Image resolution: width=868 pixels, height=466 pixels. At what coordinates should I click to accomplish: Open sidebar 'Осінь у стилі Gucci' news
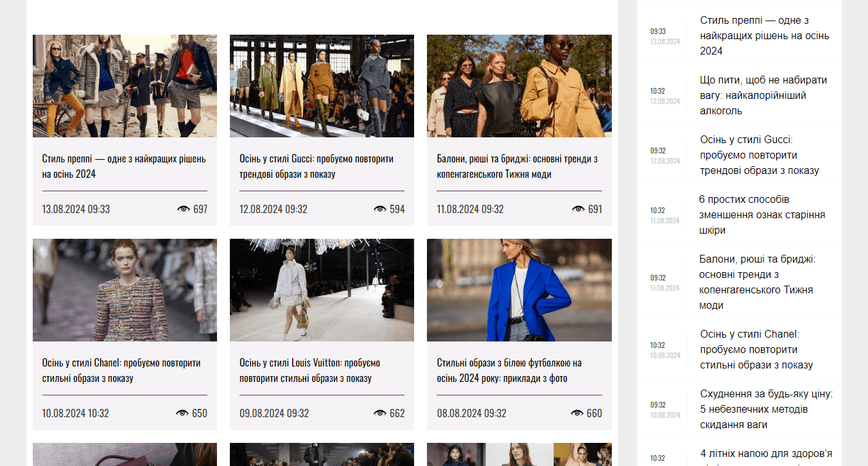point(759,155)
